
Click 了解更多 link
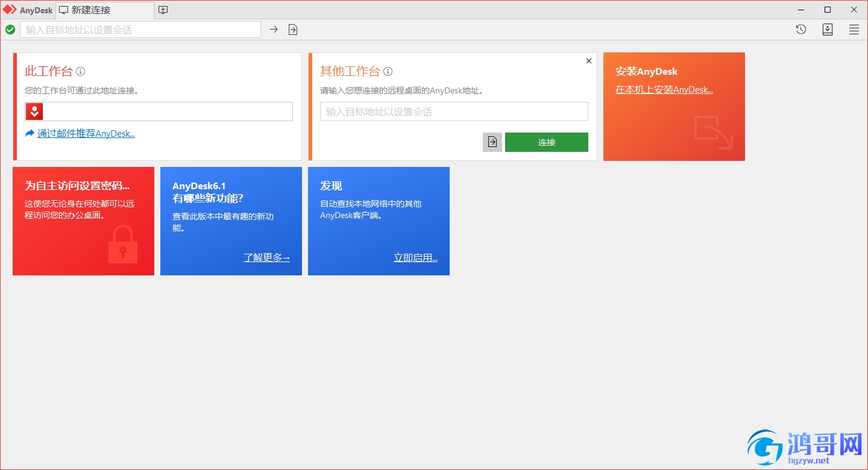point(267,258)
